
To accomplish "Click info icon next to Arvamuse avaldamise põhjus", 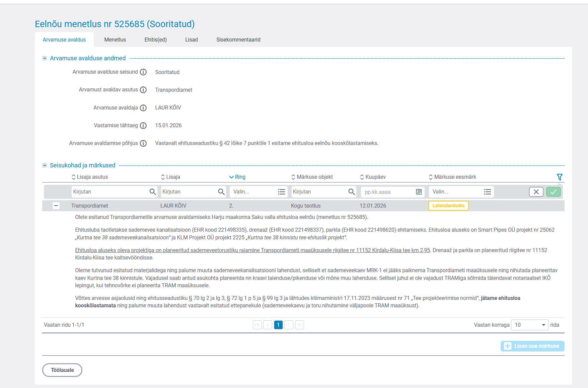I will coord(143,143).
